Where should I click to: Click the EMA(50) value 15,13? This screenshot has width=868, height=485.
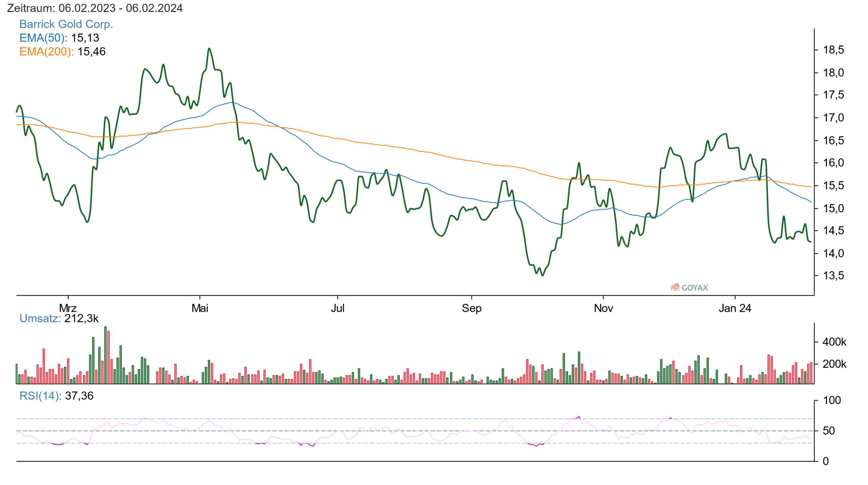[x=85, y=38]
